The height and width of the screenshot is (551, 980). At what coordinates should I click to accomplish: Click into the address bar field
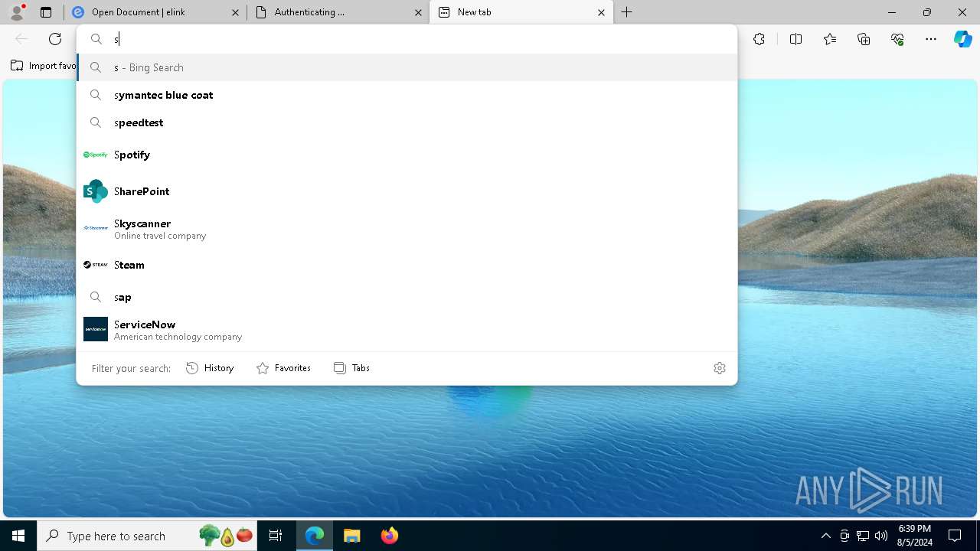[x=407, y=39]
